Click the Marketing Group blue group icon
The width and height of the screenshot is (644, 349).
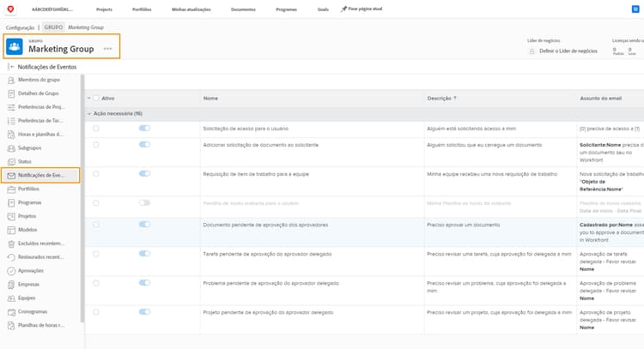point(15,46)
